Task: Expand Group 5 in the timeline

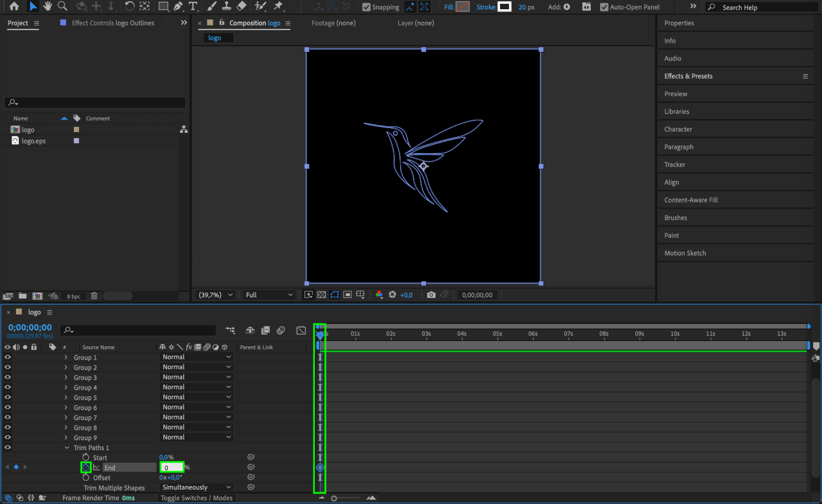Action: tap(66, 397)
